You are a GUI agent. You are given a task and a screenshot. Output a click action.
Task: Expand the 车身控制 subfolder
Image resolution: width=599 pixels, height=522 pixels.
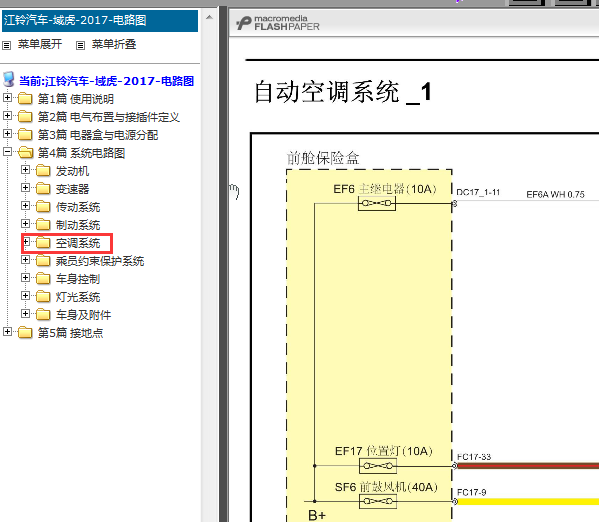coord(25,277)
